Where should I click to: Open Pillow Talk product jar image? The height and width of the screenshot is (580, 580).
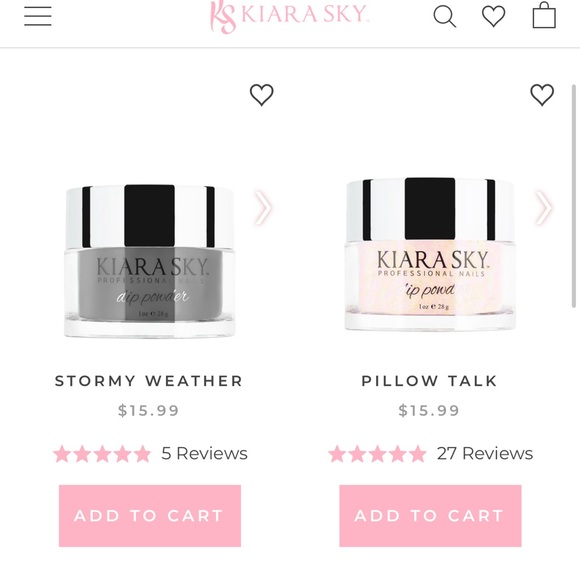click(430, 254)
